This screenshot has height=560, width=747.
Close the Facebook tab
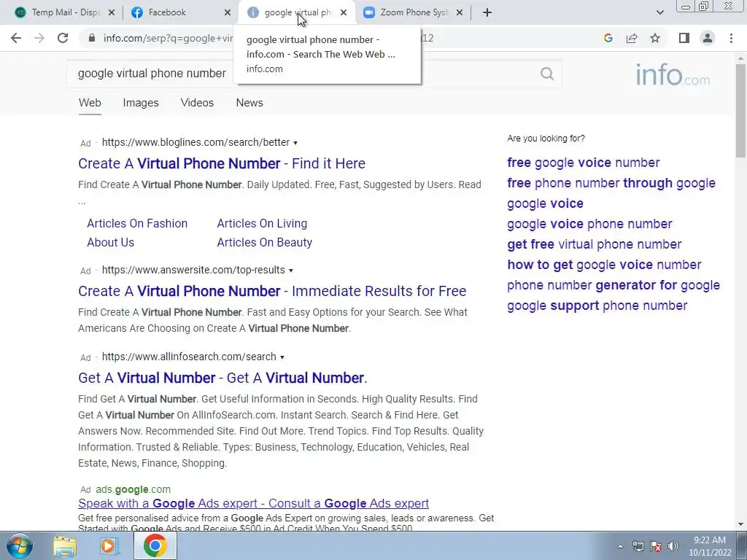(x=228, y=12)
